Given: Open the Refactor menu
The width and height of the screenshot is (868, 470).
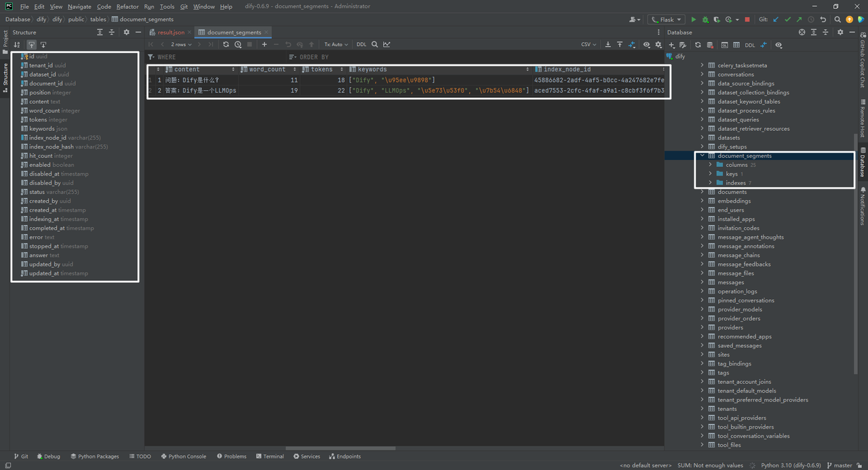Looking at the screenshot, I should (127, 6).
